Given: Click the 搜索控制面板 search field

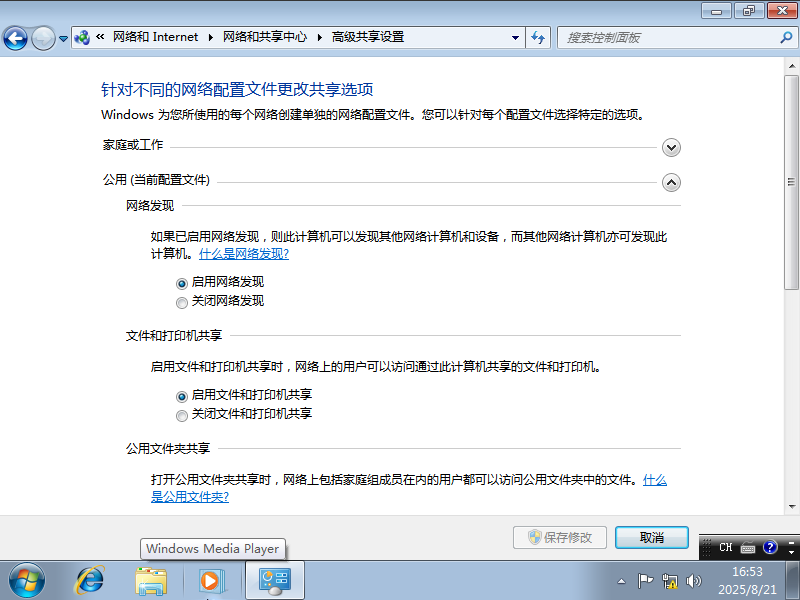Looking at the screenshot, I should click(668, 38).
